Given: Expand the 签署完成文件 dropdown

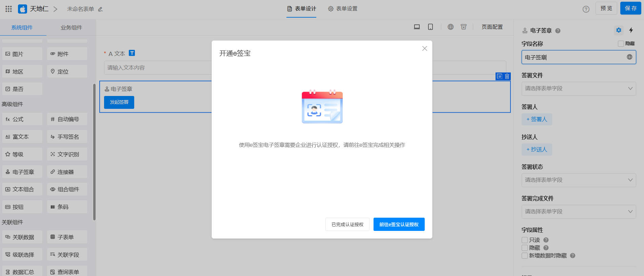Looking at the screenshot, I should click(x=579, y=212).
